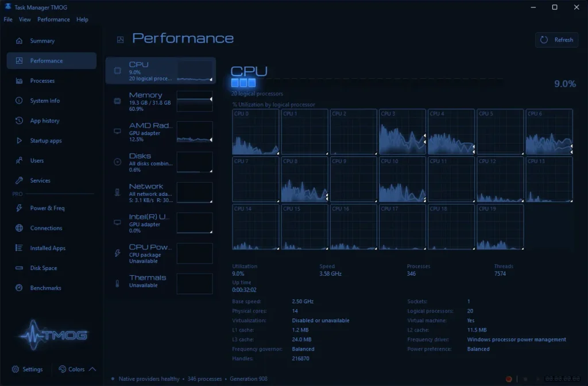Click the AMD Radeon GPU monitor icon
The width and height of the screenshot is (588, 386).
[x=117, y=132]
